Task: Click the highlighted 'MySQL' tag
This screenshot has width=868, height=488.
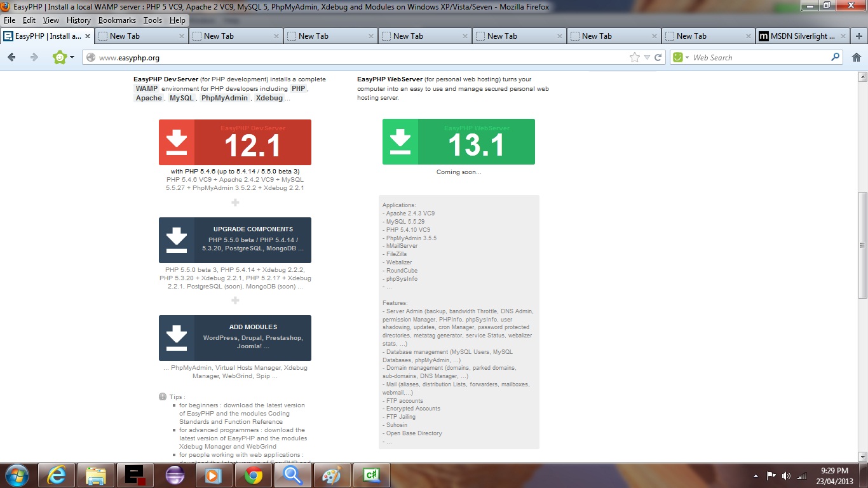Action: [x=182, y=98]
